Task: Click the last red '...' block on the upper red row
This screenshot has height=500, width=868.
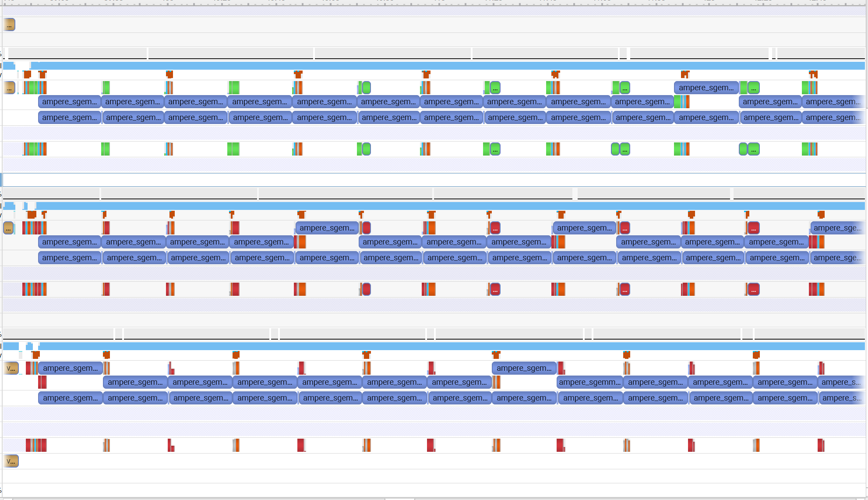Action: click(x=754, y=228)
